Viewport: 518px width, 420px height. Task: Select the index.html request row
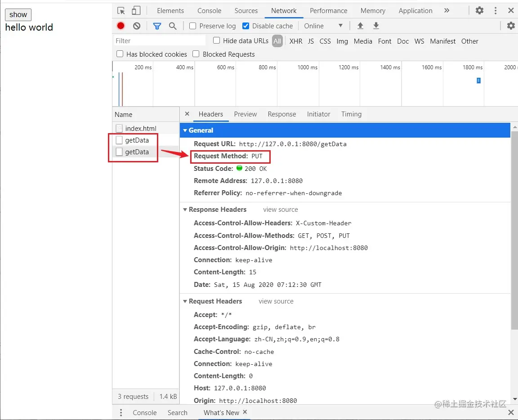(146, 128)
